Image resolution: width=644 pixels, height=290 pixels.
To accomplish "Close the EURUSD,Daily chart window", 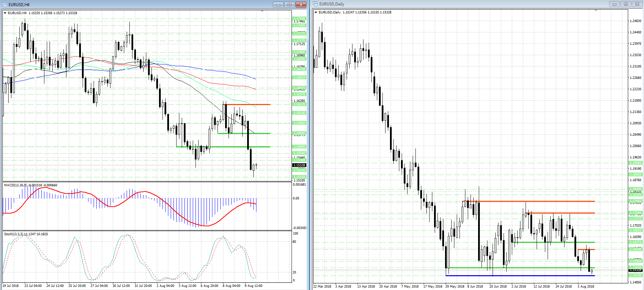I will 637,4.
